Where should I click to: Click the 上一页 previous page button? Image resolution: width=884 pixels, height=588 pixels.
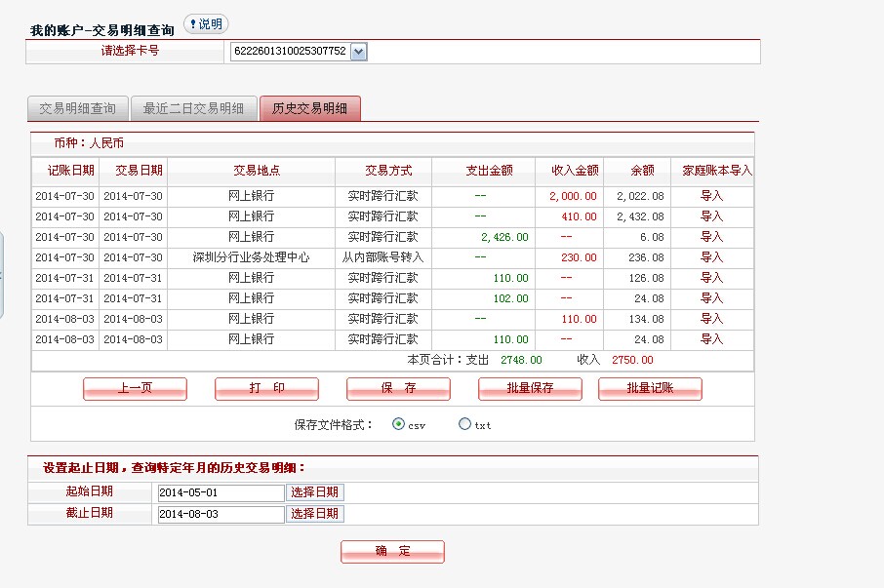(135, 388)
